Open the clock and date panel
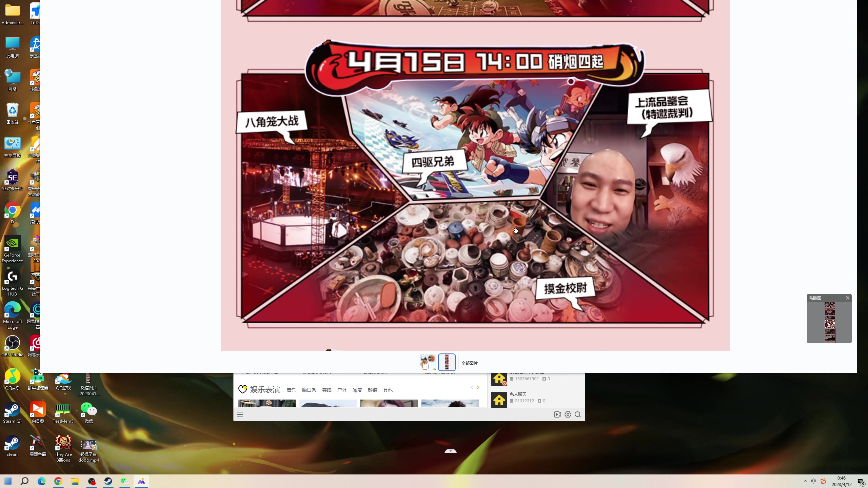 click(x=841, y=481)
